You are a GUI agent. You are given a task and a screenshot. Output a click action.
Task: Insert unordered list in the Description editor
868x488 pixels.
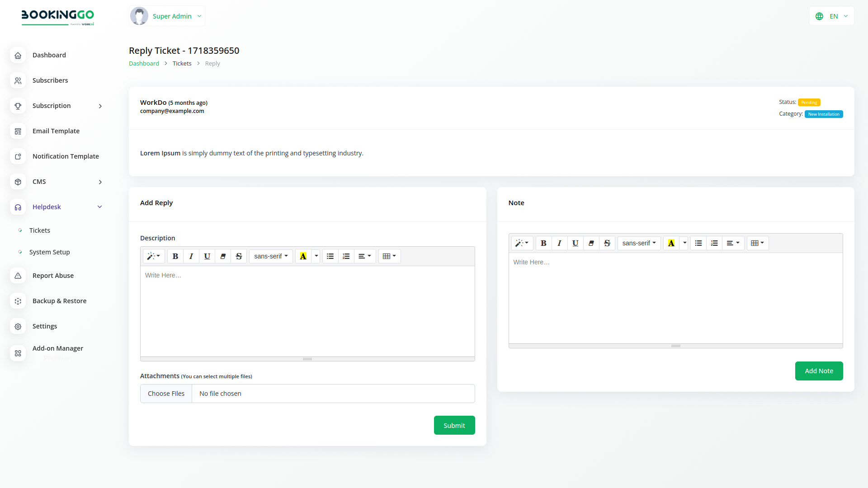click(330, 256)
